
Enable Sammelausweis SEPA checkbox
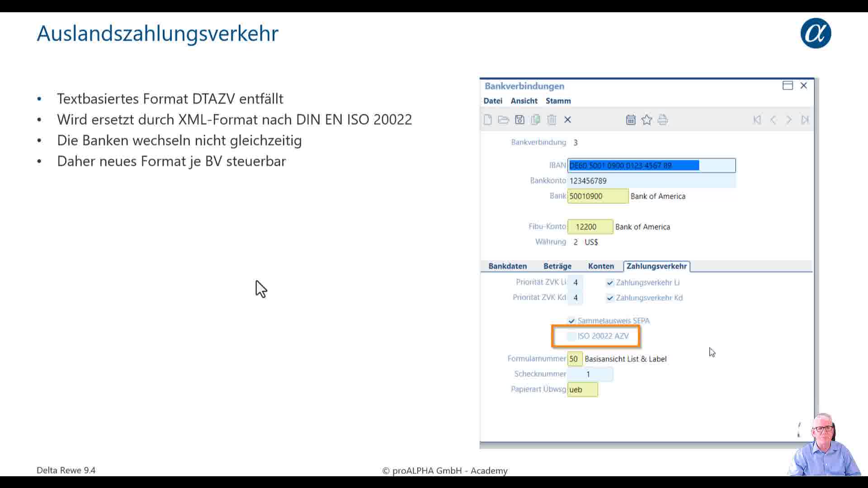tap(571, 320)
